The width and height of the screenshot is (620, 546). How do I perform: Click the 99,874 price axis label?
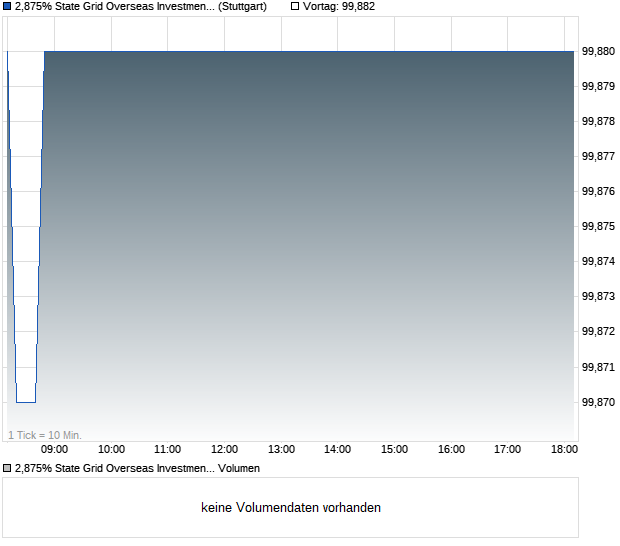(598, 261)
